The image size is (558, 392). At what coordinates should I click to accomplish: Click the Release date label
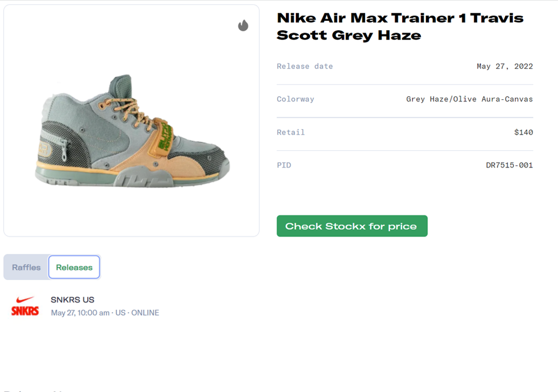click(x=305, y=66)
